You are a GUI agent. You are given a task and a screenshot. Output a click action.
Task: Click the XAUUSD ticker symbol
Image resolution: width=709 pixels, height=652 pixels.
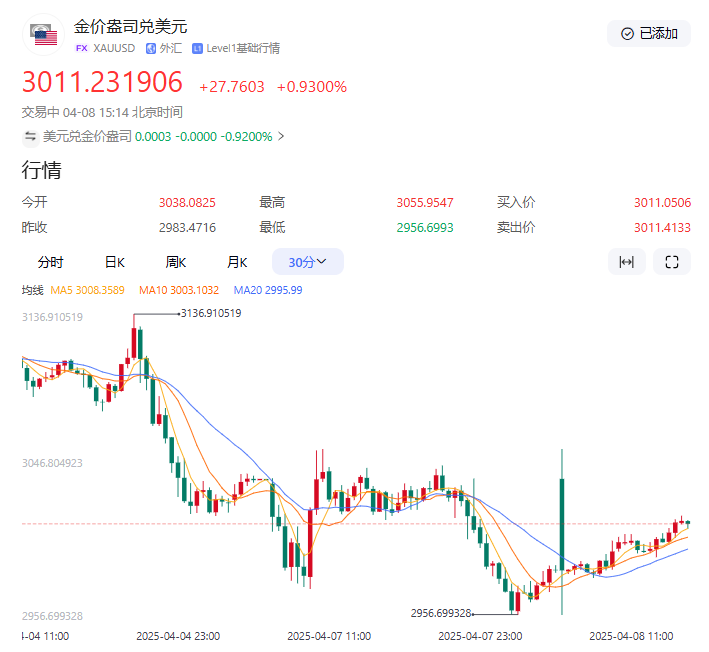114,48
